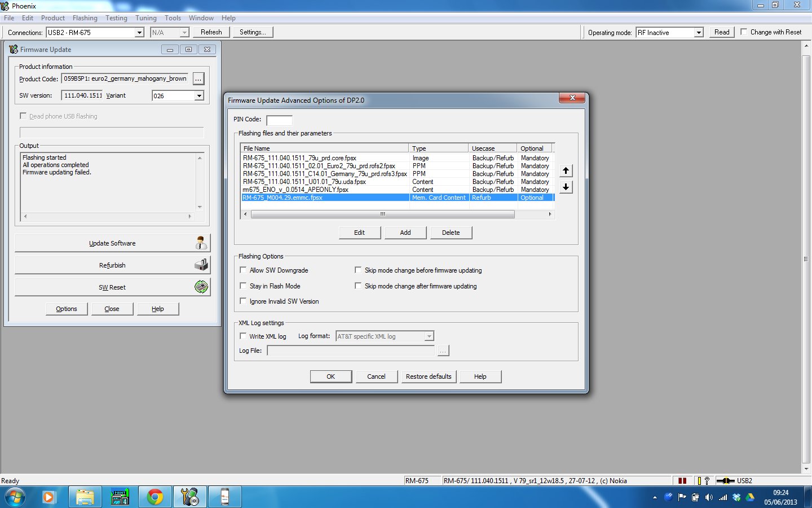This screenshot has width=812, height=508.
Task: Open the Product menu
Action: click(x=53, y=18)
